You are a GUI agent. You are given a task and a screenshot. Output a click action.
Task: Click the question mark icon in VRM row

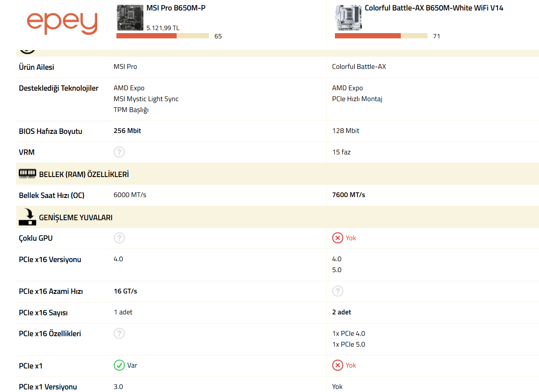point(119,152)
